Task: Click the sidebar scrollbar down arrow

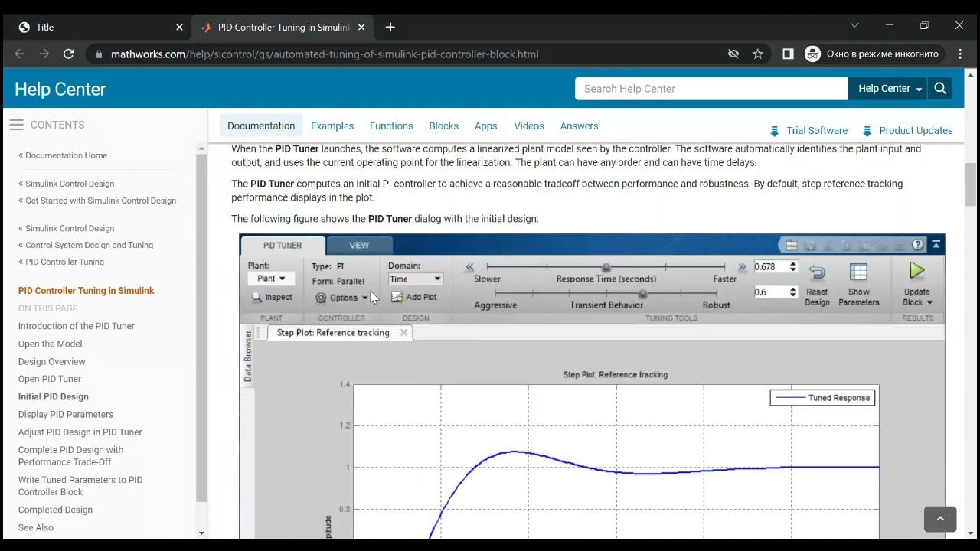Action: (202, 533)
